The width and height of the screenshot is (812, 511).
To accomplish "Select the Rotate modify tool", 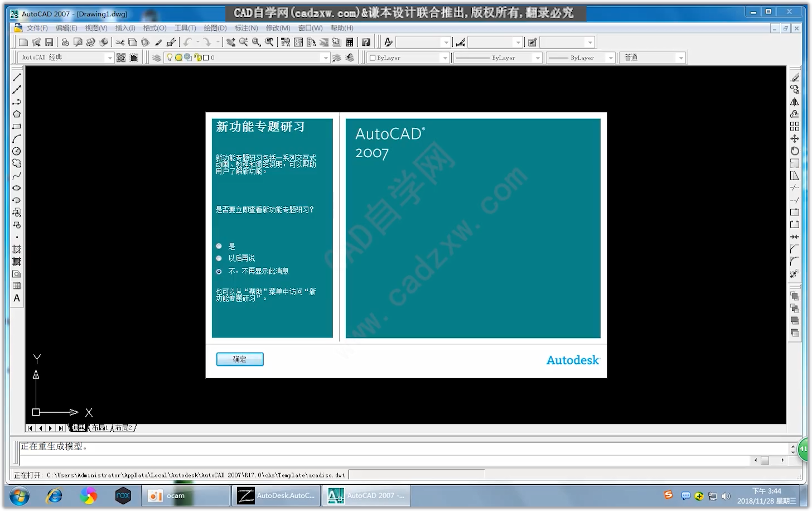I will 795,151.
